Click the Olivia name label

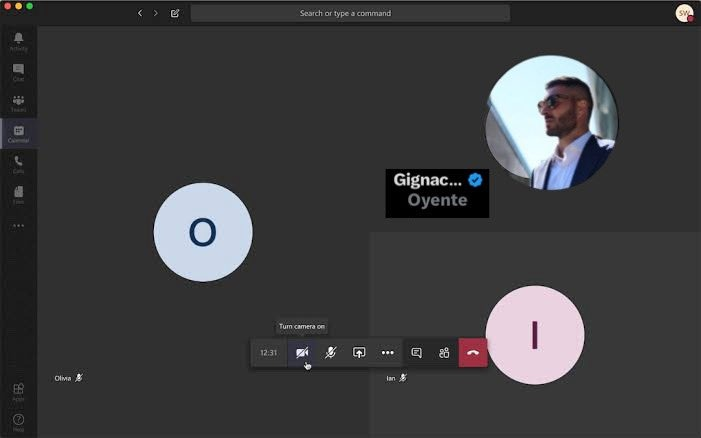(x=63, y=378)
